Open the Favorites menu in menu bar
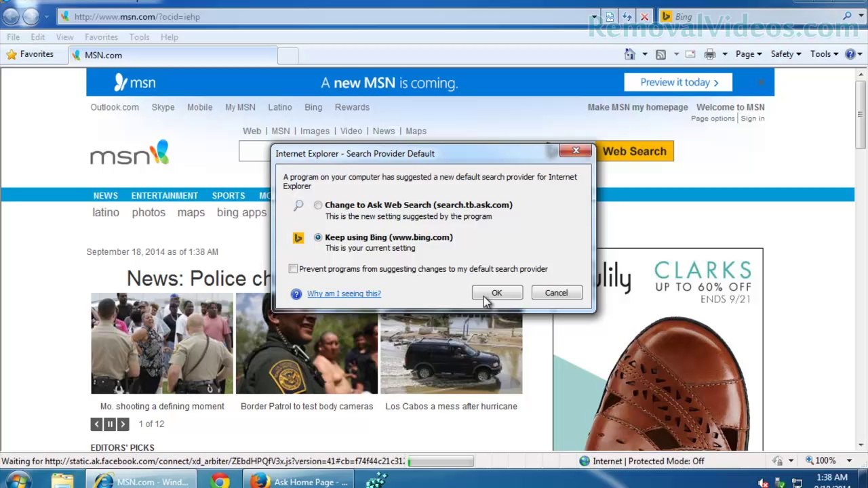Image resolution: width=868 pixels, height=488 pixels. click(102, 37)
